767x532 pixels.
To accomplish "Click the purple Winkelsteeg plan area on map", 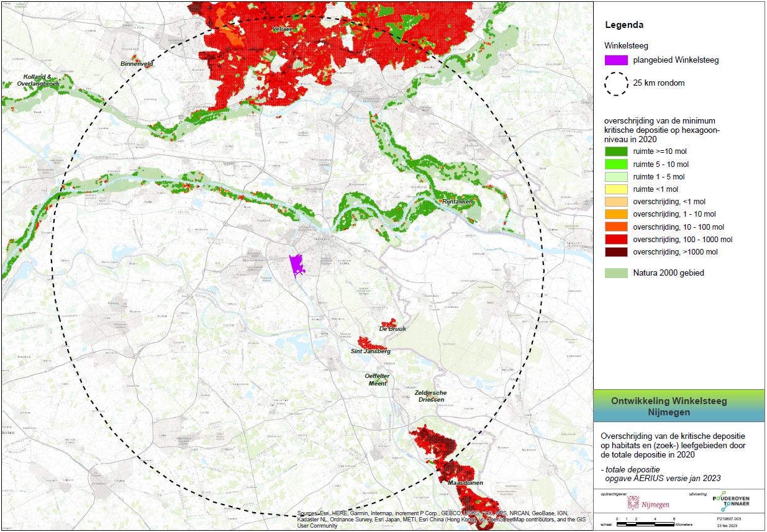I will click(x=297, y=265).
